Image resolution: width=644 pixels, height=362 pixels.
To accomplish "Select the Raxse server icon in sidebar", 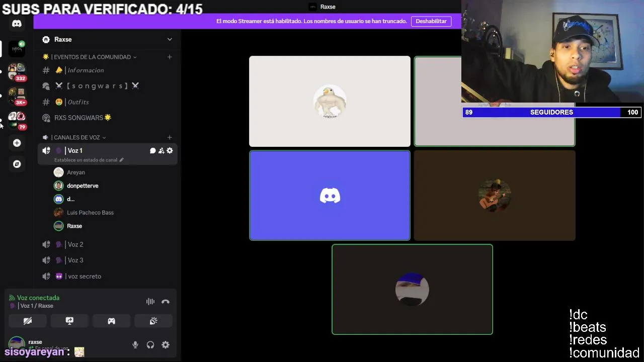I will (x=17, y=48).
